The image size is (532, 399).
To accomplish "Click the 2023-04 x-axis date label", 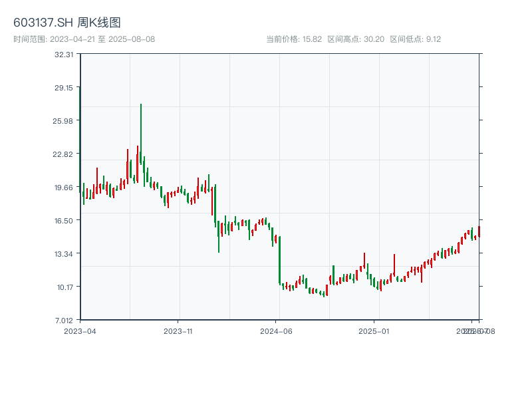I will pyautogui.click(x=80, y=331).
